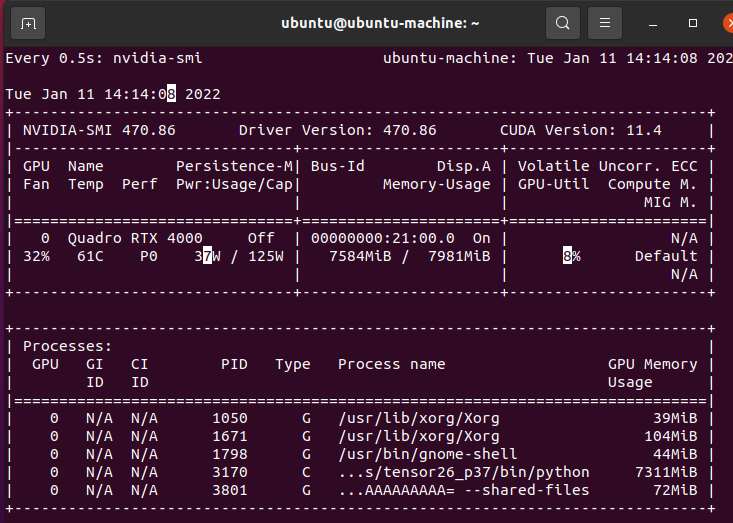The image size is (733, 523).
Task: Click PID 1671
Action: tap(230, 437)
